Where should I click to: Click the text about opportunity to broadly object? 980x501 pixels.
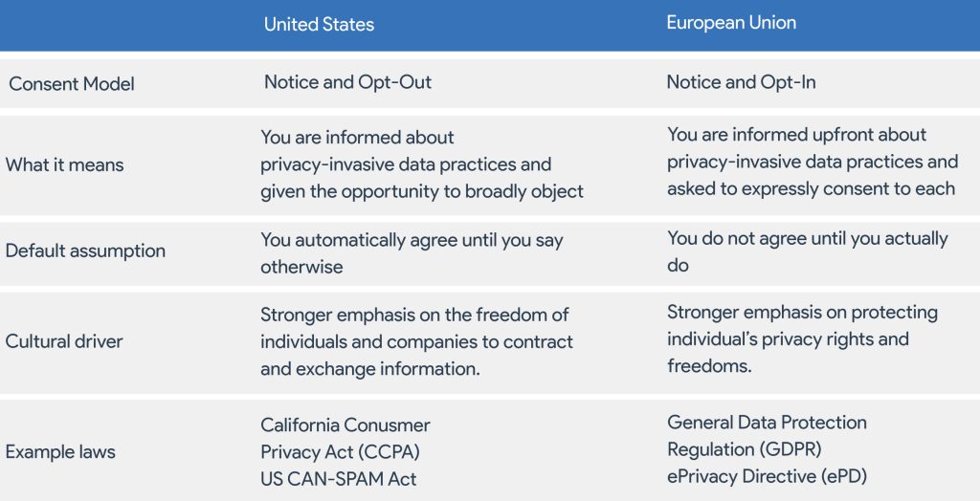[421, 191]
